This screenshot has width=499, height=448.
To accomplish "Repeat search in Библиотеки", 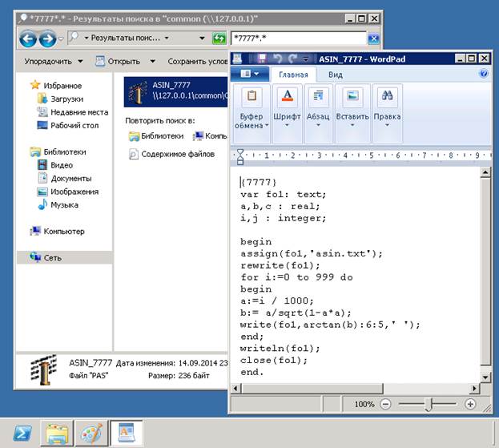I will tap(156, 136).
